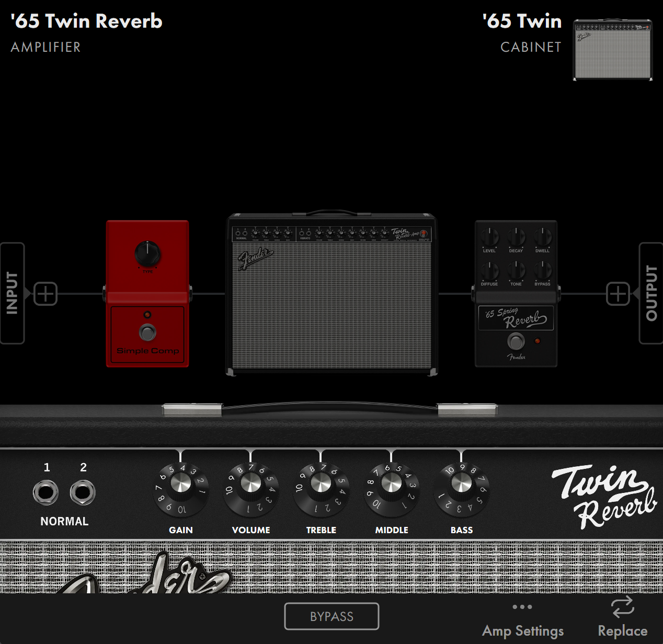Open Amp Settings three-dot menu
Image resolution: width=663 pixels, height=644 pixels.
pos(522,607)
